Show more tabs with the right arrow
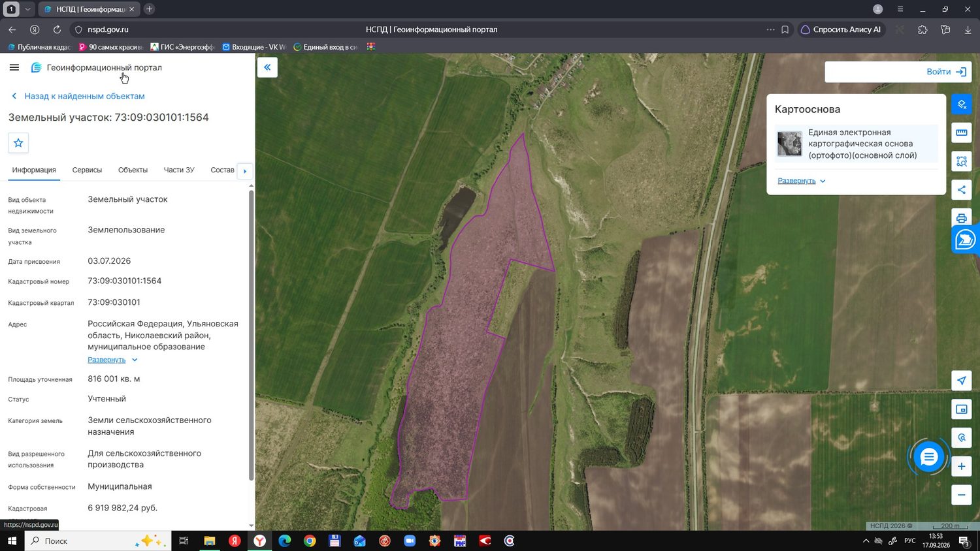 point(245,171)
